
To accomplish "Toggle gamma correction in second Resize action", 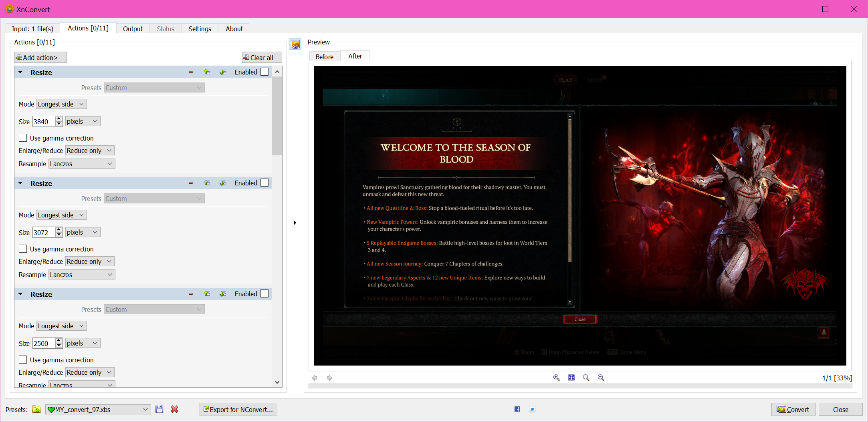I will coord(23,249).
